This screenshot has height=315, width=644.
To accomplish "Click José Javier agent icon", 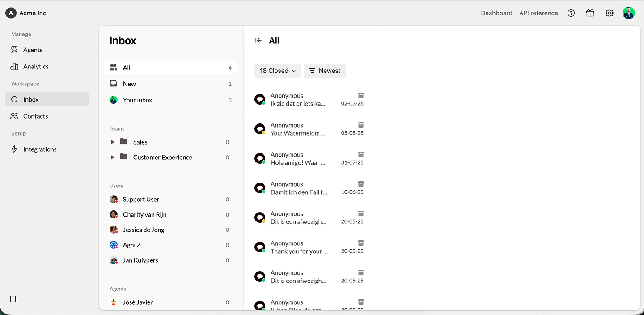I will click(114, 302).
